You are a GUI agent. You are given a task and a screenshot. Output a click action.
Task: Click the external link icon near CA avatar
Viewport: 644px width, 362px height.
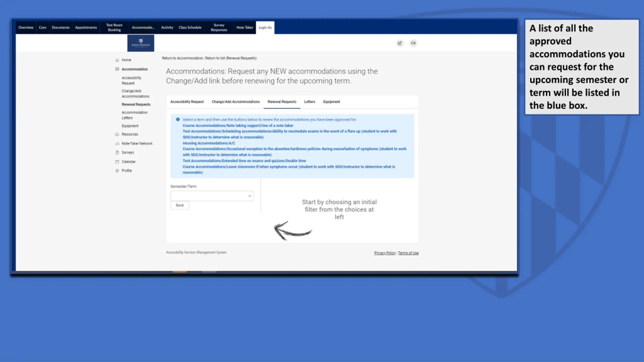pyautogui.click(x=399, y=43)
